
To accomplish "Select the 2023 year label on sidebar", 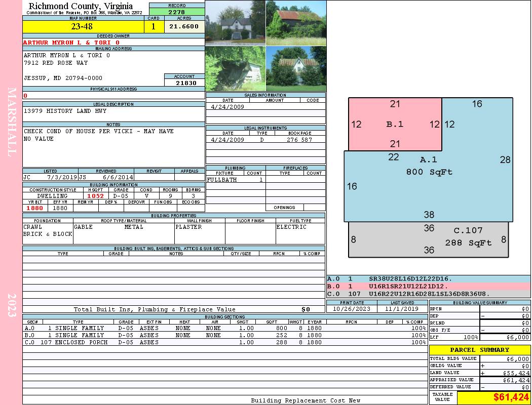I will tap(12, 305).
